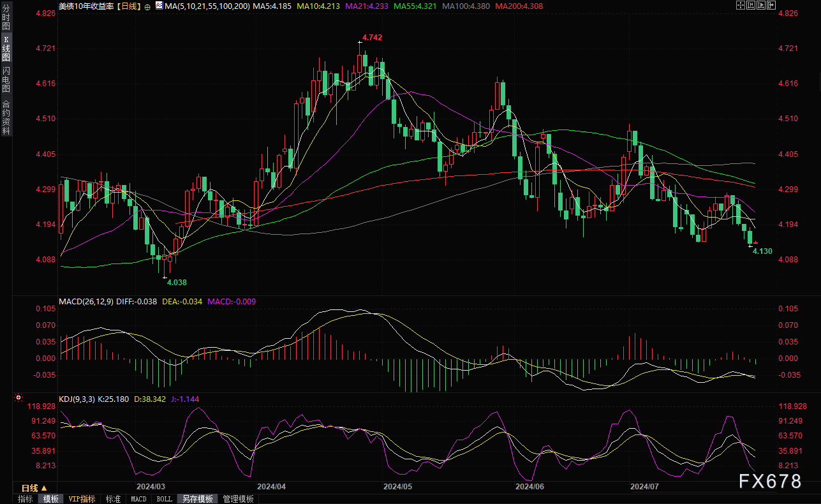Click 另存模板 to save template
Screen dimensions: 821x504
tap(197, 499)
